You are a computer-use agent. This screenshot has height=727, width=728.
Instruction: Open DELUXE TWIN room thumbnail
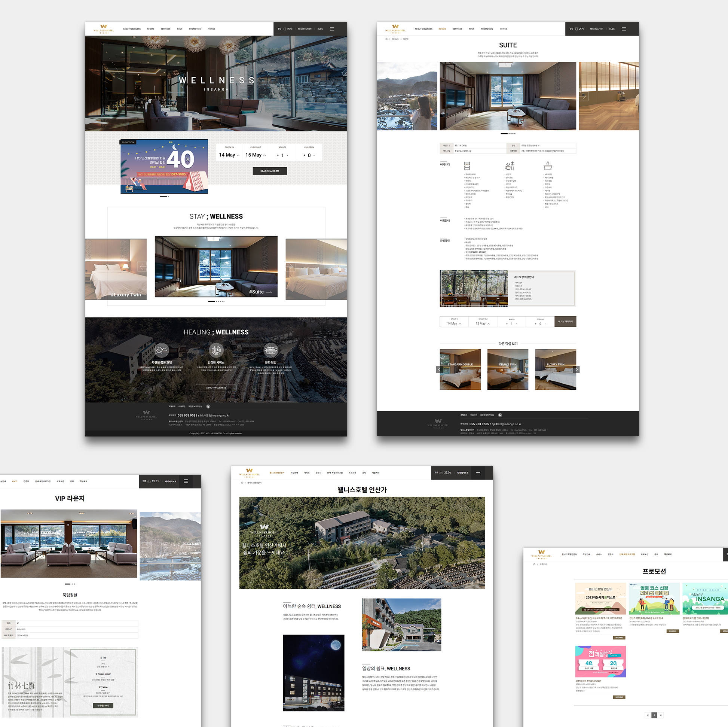(508, 369)
